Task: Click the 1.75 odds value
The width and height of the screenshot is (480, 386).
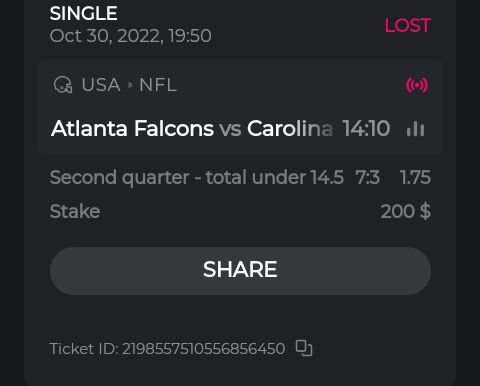Action: pyautogui.click(x=415, y=177)
